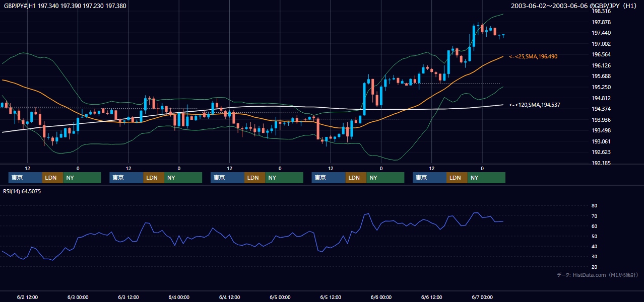Click price axis label 196.564
Viewport: 644px width, 302px height.
(x=601, y=55)
